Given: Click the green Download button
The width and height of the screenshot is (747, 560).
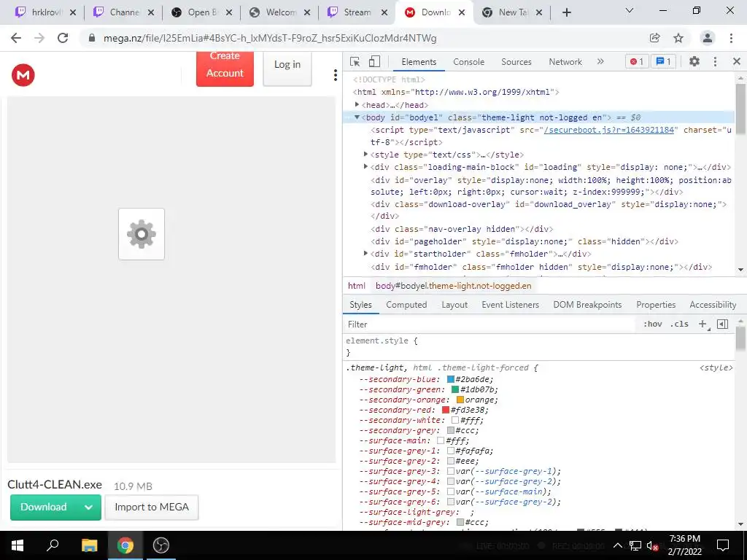Looking at the screenshot, I should coord(43,507).
